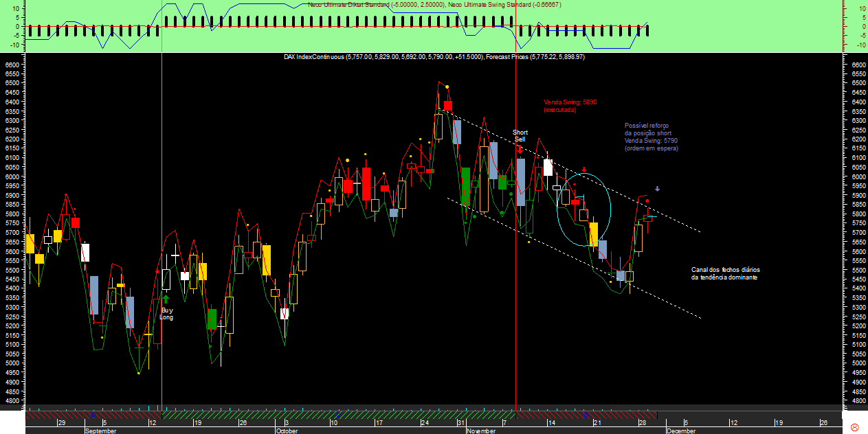Select the red arrow above the cyan ellipse
This screenshot has width=868, height=434.
click(584, 169)
